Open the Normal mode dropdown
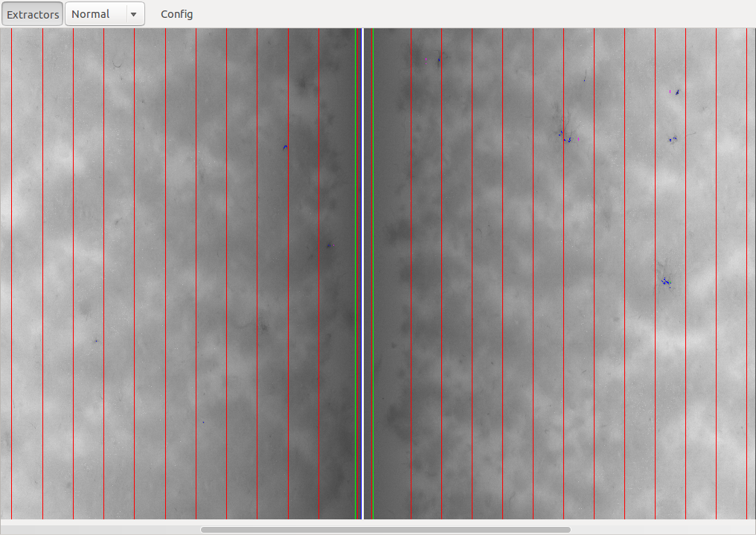 click(x=97, y=14)
